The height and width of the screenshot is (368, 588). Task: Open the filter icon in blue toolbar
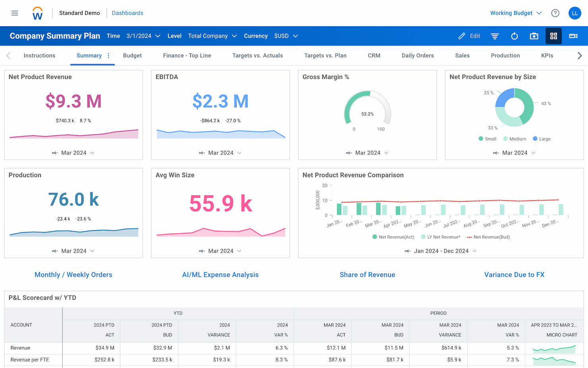[495, 36]
